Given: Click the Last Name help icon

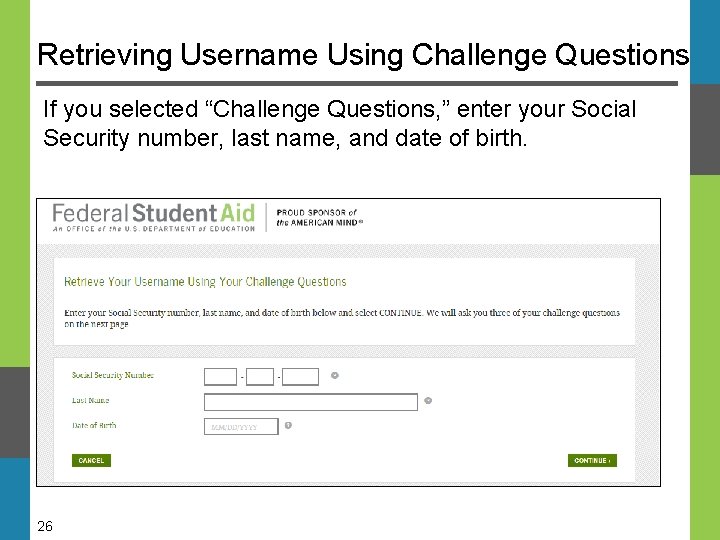Looking at the screenshot, I should [x=428, y=401].
